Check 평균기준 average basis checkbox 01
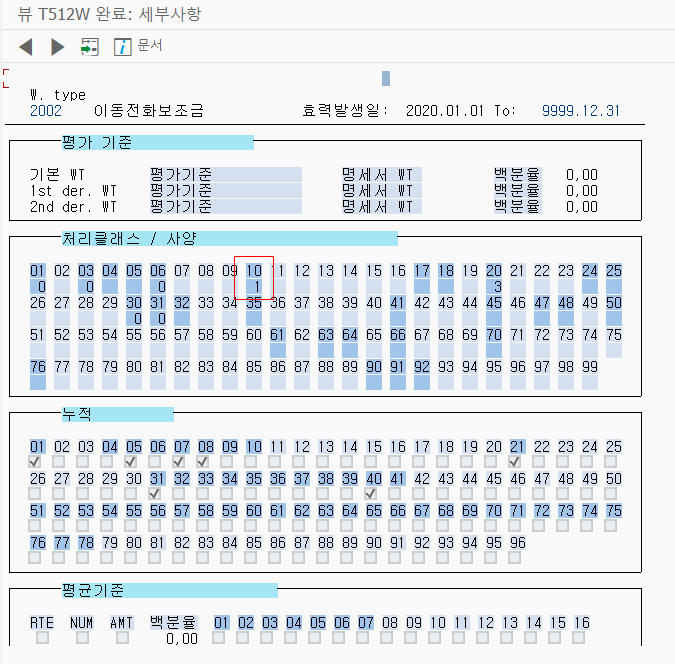Viewport: 675px width, 664px height. coord(219,638)
